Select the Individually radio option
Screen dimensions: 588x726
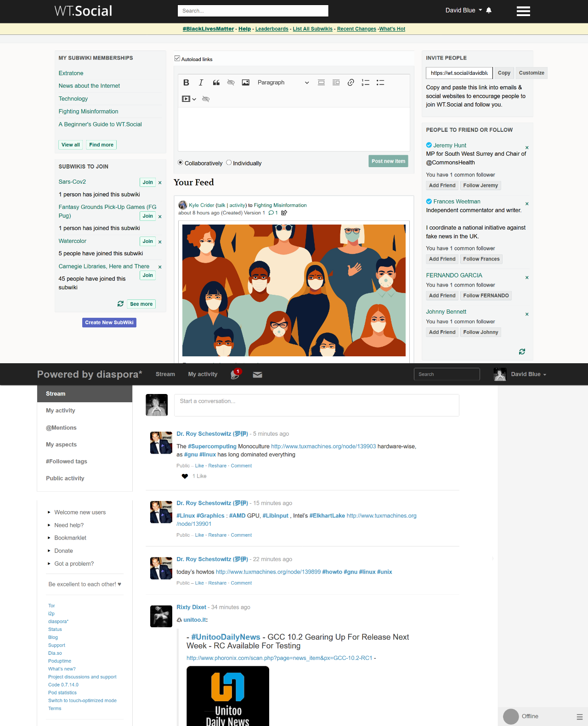point(229,163)
